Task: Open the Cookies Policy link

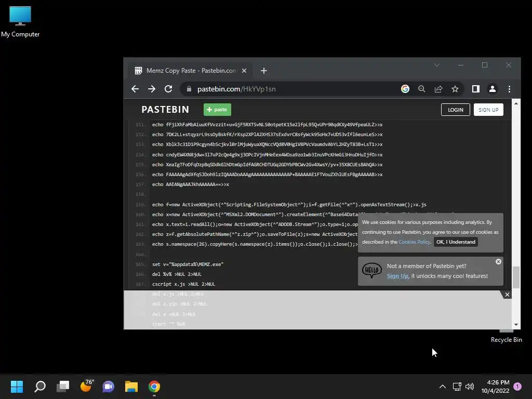Action: click(414, 242)
